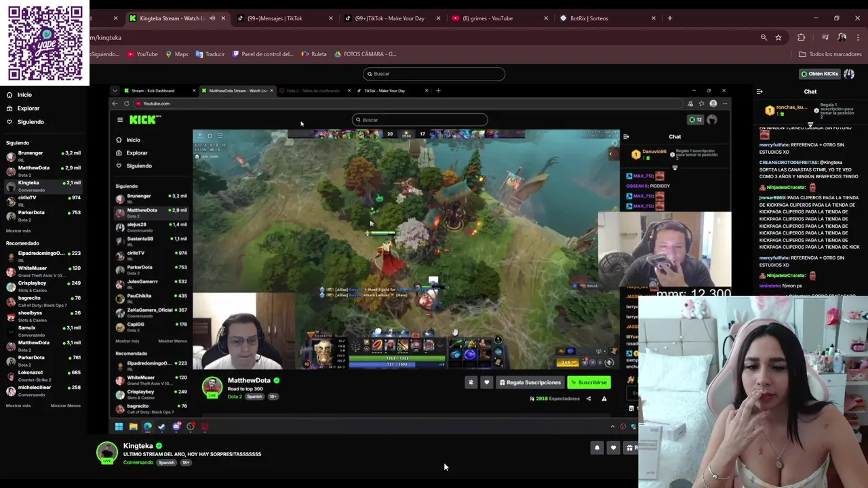Expand the Todos los marcadores folder
868x488 pixels.
[x=830, y=54]
